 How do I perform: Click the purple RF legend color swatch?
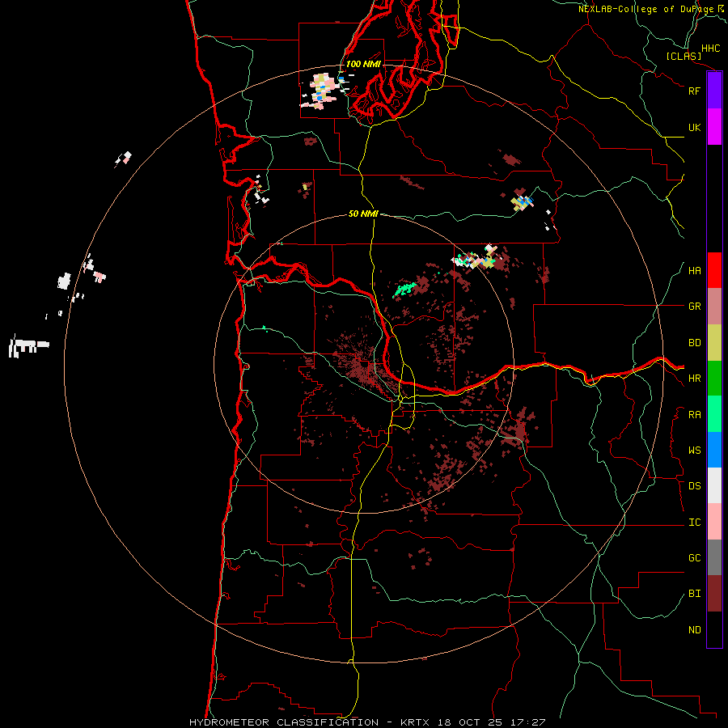point(714,91)
